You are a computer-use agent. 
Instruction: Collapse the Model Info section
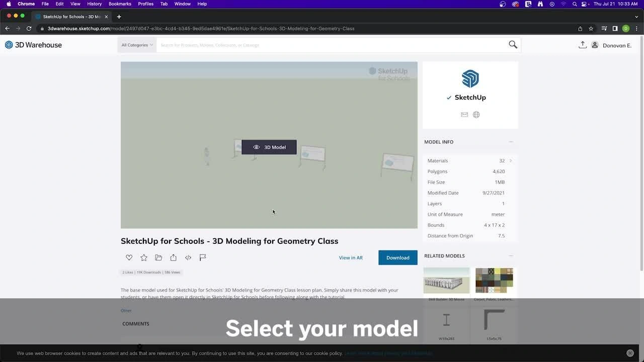click(511, 142)
